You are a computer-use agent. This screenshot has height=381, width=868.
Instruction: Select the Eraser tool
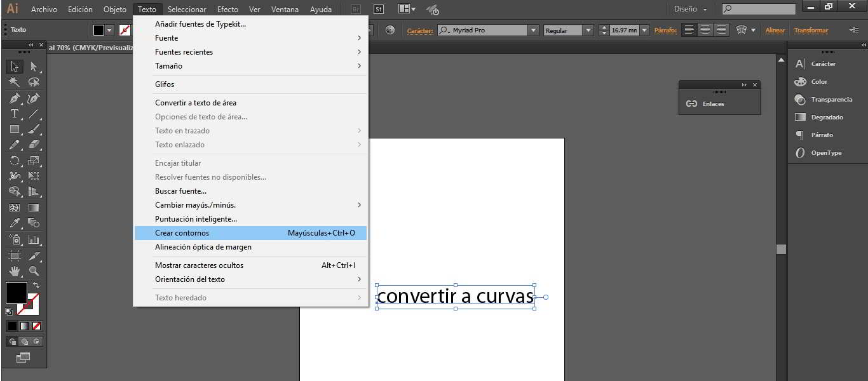click(x=34, y=145)
